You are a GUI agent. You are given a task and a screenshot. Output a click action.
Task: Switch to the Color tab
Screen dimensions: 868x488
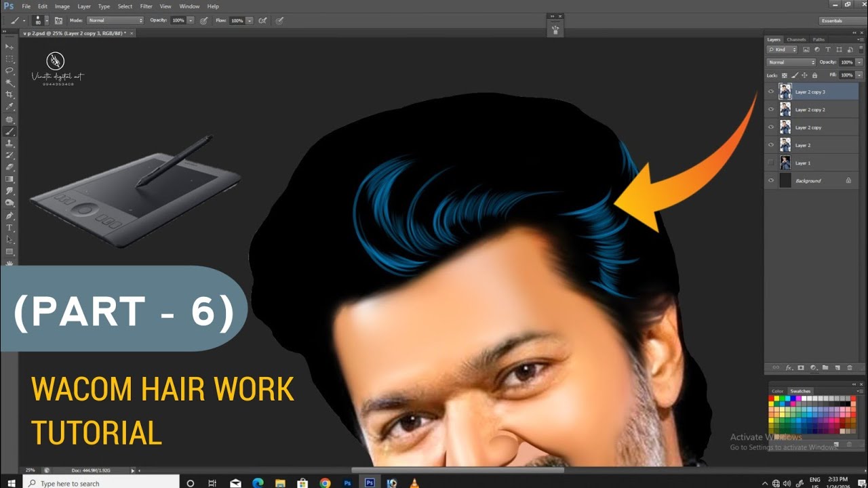click(x=777, y=391)
